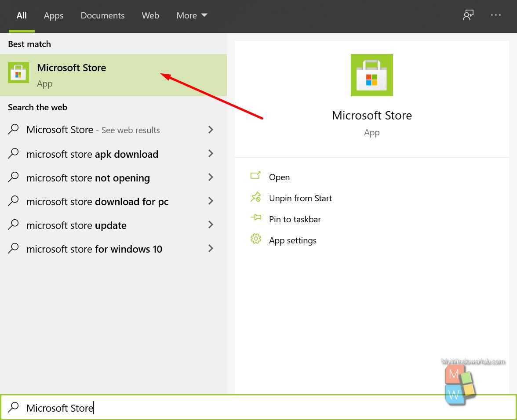The image size is (517, 420).
Task: Expand arrow for 'microsoft store apk download'
Action: click(x=211, y=154)
